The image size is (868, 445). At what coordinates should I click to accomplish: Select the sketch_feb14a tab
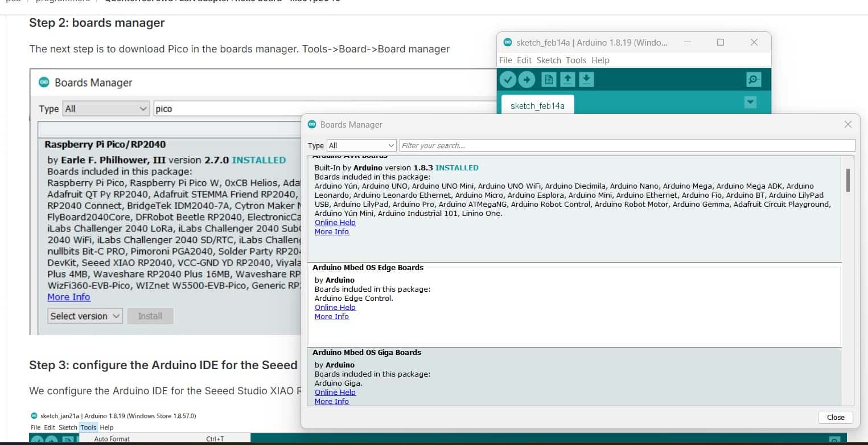point(537,105)
